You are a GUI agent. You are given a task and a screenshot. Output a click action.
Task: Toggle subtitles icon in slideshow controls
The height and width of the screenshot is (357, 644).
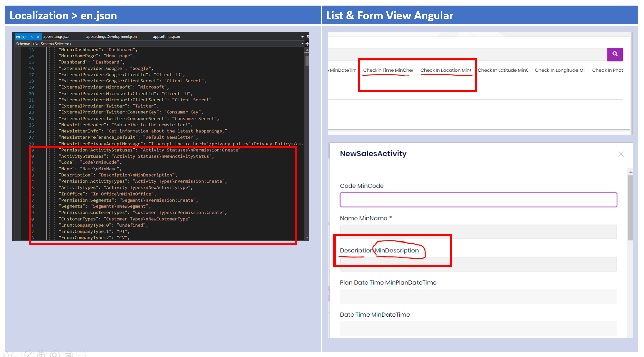pyautogui.click(x=68, y=354)
